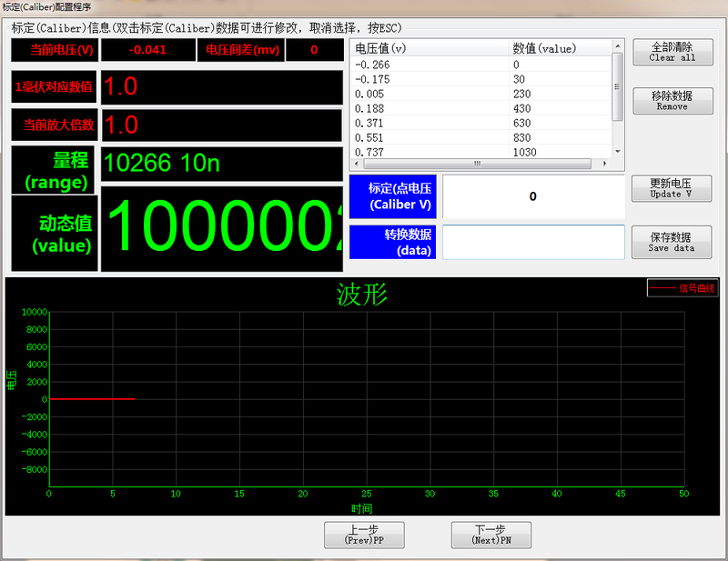The height and width of the screenshot is (561, 728).
Task: Click the table's vertical scrollbar down arrow
Action: [618, 151]
